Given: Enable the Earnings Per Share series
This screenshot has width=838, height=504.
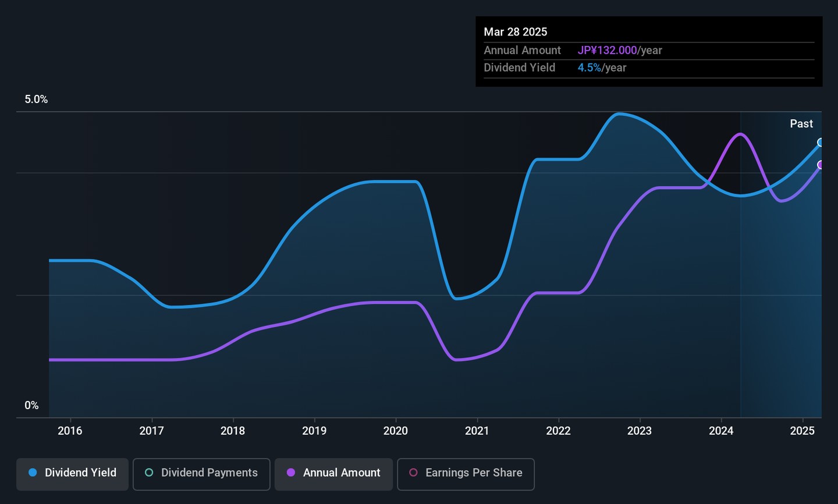Looking at the screenshot, I should tap(466, 473).
